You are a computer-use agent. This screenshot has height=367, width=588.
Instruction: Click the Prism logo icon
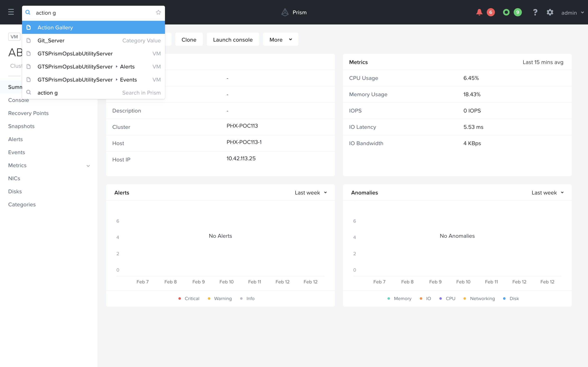click(x=285, y=12)
